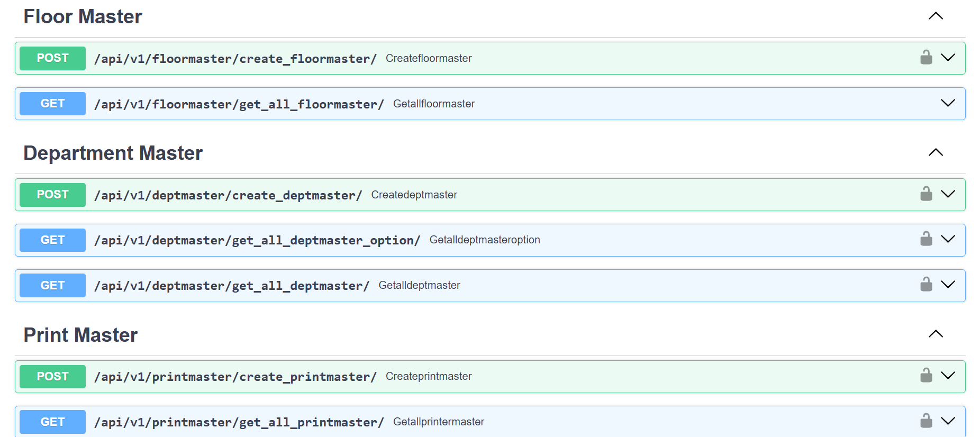Collapse the Department Master section

[x=936, y=152]
